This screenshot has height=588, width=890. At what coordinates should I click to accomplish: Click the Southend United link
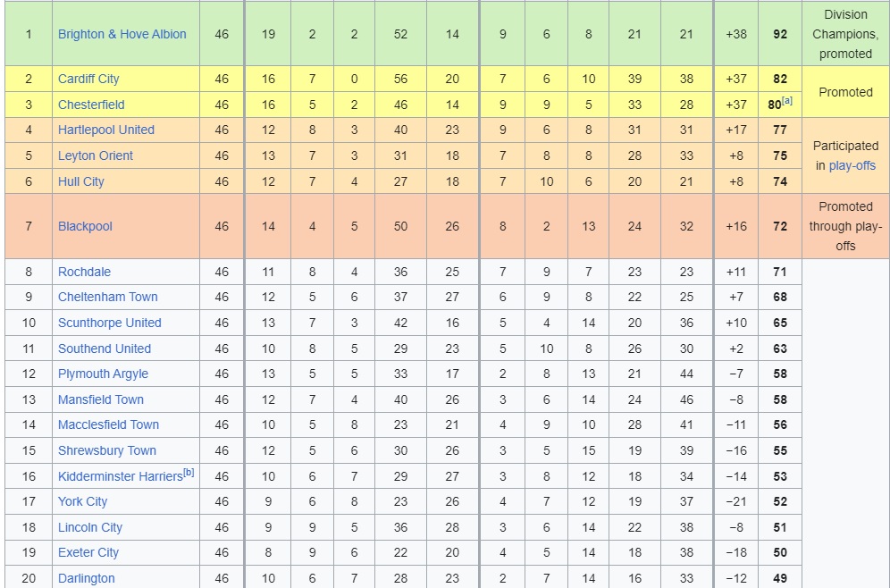tap(105, 349)
